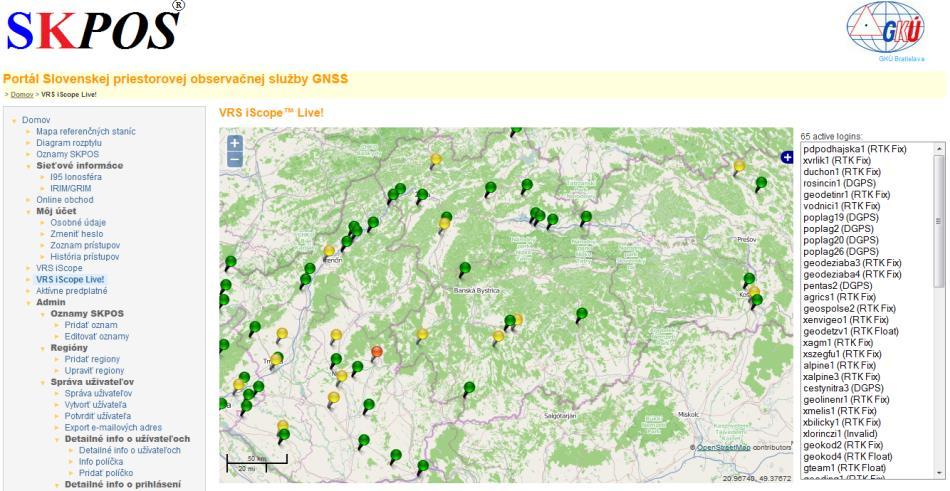Click login list scrollbar up arrow
The height and width of the screenshot is (491, 950).
pos(940,149)
